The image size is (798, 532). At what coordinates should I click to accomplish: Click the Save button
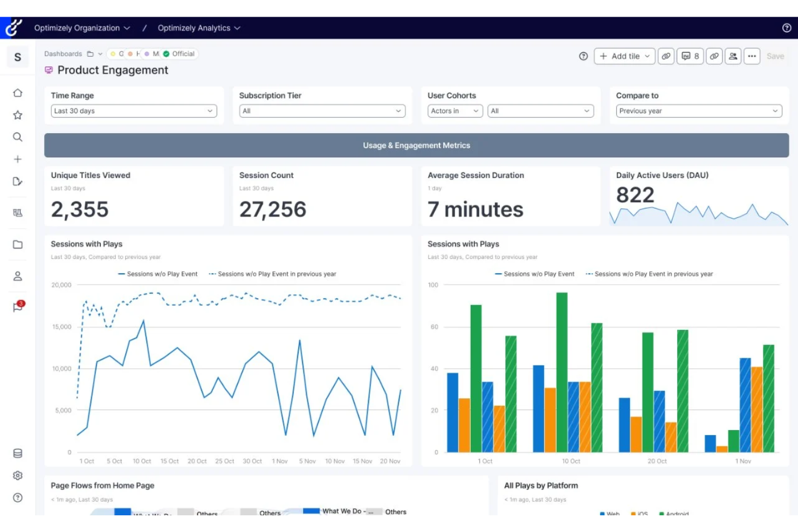click(775, 56)
